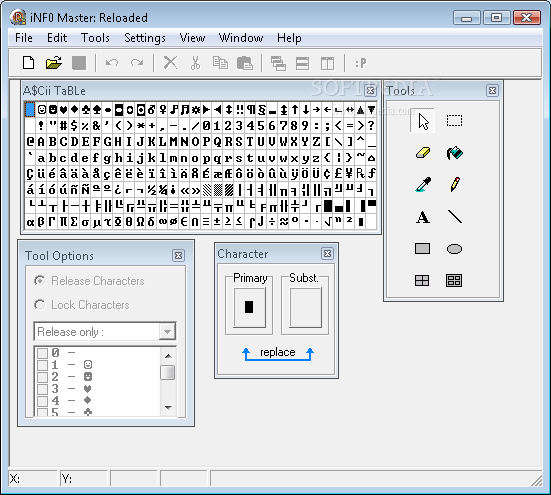The height and width of the screenshot is (495, 551).
Task: Choose the Eraser tool
Action: pos(422,152)
